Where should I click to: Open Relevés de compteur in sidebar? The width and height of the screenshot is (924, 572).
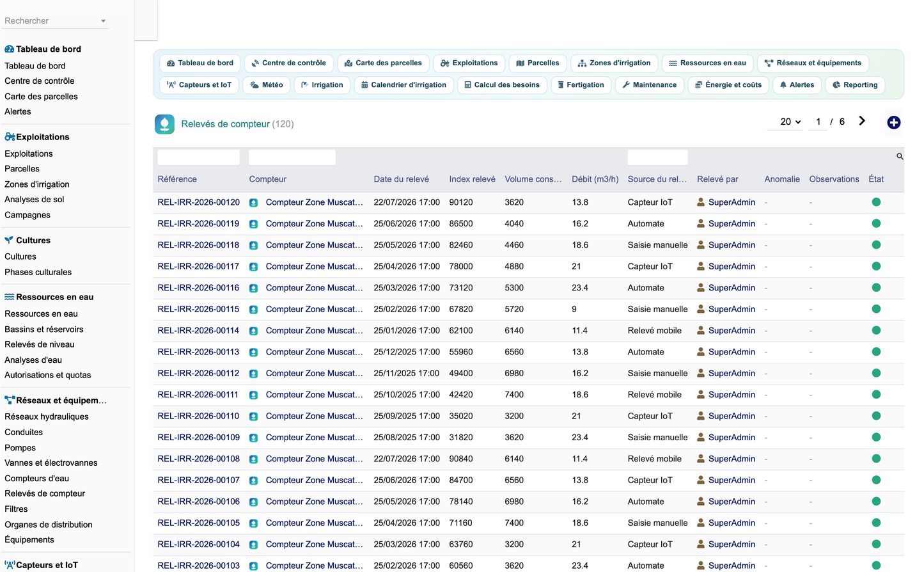pyautogui.click(x=45, y=494)
